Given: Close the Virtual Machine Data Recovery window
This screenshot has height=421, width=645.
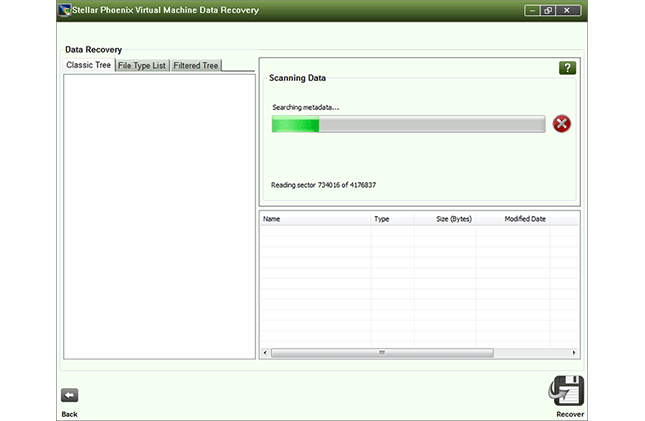Looking at the screenshot, I should click(569, 10).
